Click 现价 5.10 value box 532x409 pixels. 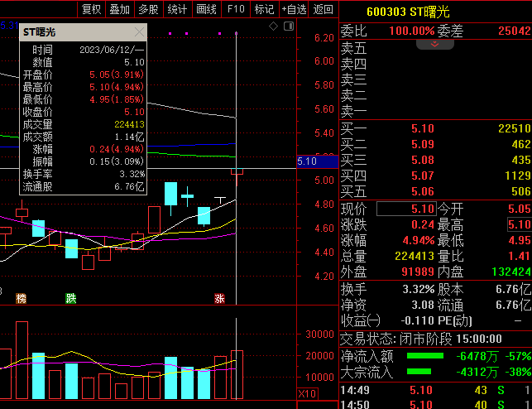tap(406, 209)
